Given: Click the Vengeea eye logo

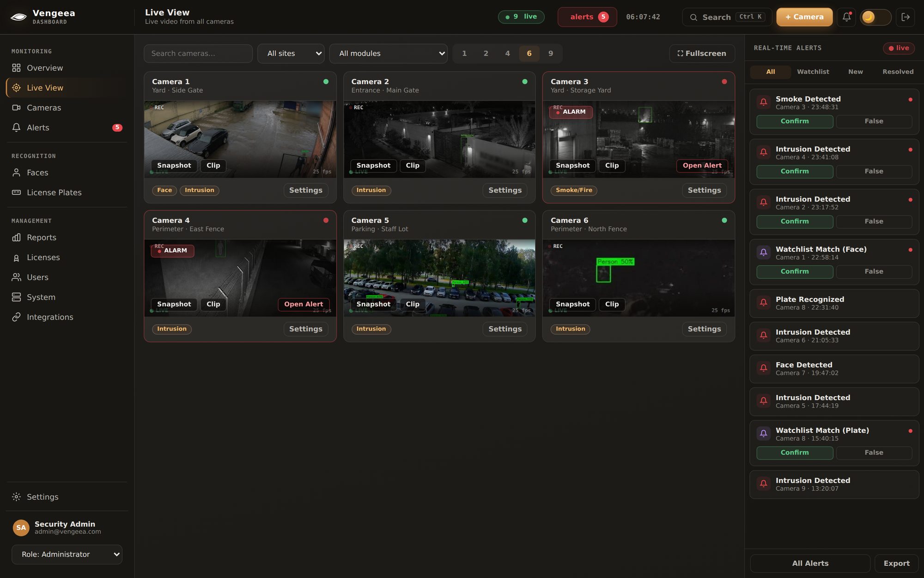Looking at the screenshot, I should point(18,17).
